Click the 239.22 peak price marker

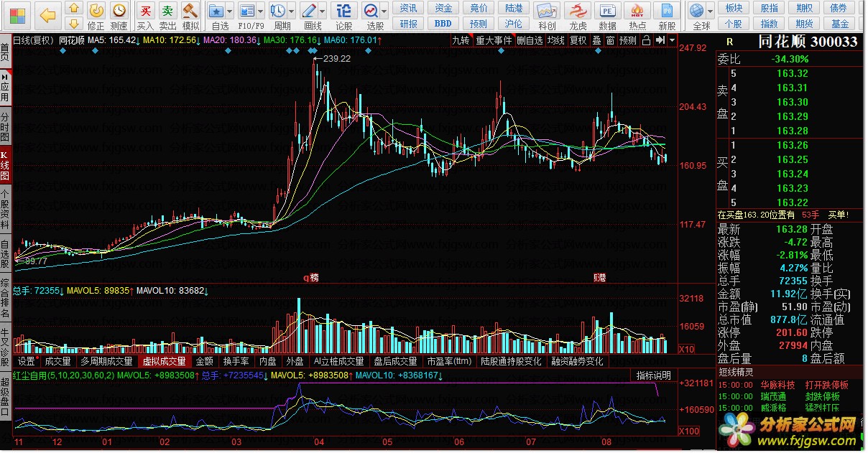point(336,59)
